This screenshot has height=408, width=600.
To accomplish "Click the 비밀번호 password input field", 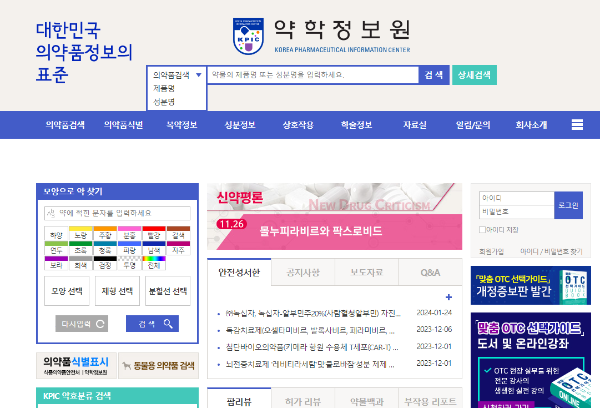I will point(517,212).
